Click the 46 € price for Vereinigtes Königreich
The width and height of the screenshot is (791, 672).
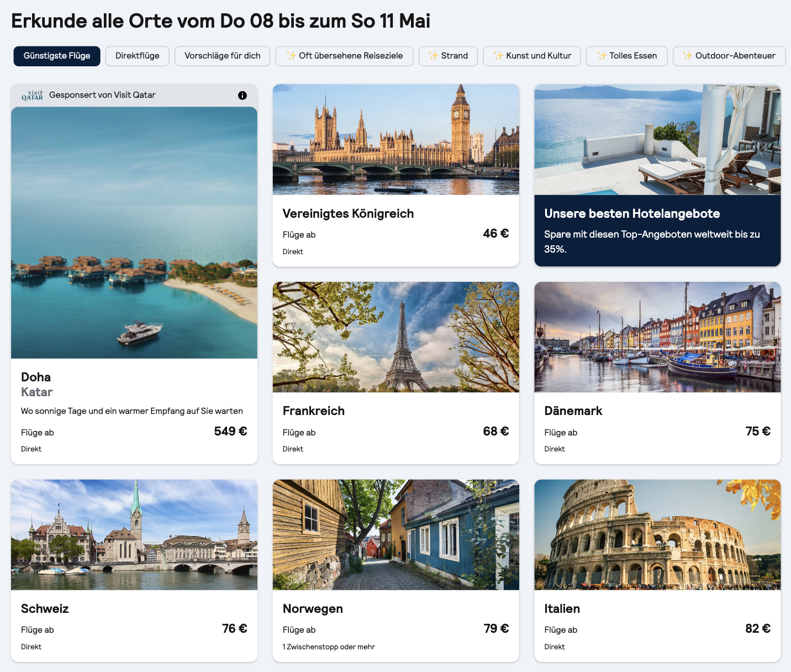495,233
